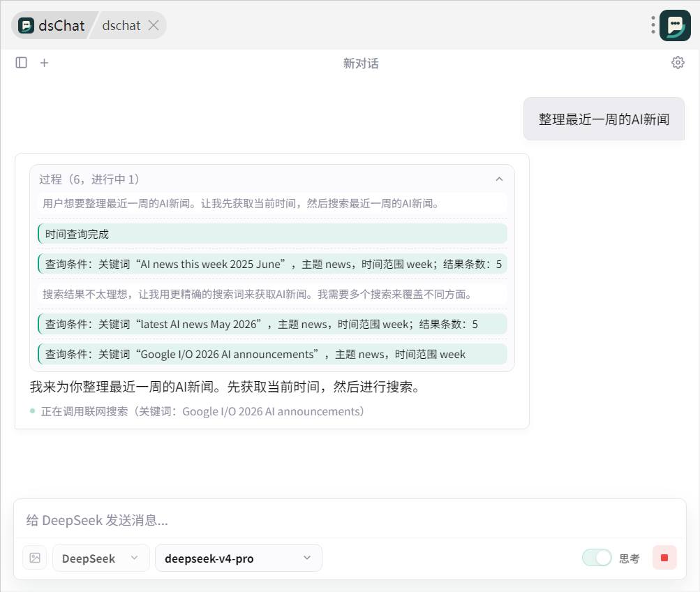Click the dsChat app logo top right
The image size is (700, 592).
tap(675, 25)
